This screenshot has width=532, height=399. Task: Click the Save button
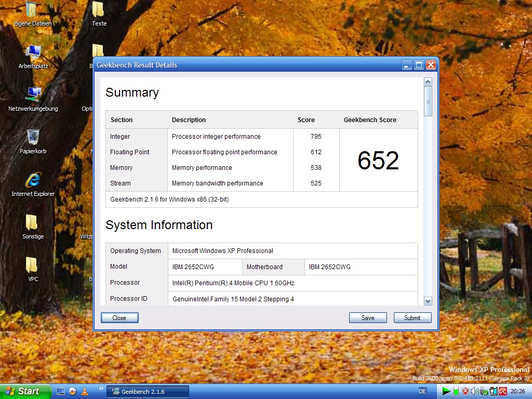tap(368, 318)
